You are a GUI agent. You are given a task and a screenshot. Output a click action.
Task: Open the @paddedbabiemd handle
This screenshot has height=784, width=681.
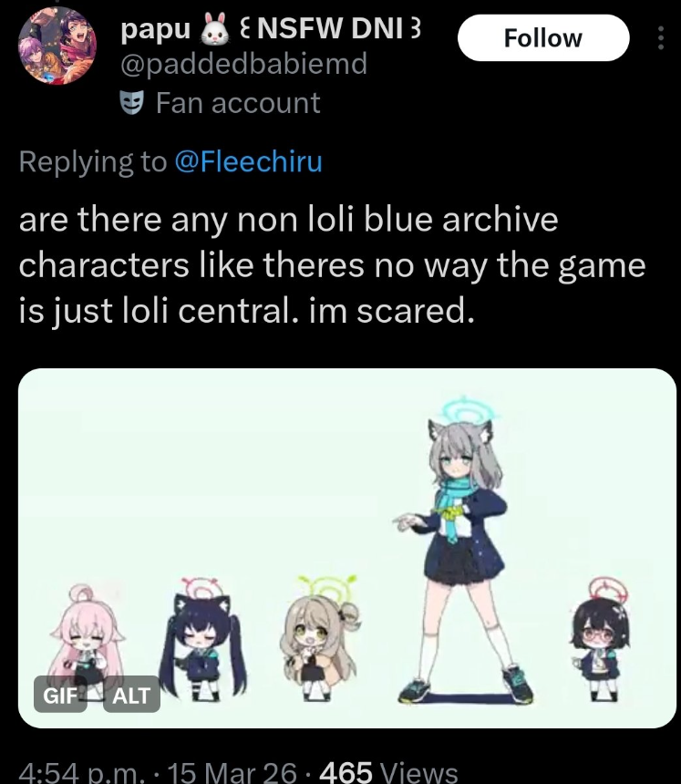coord(244,64)
